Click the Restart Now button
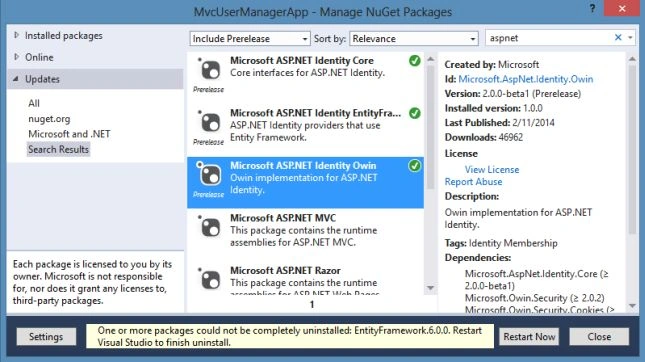The height and width of the screenshot is (362, 645). click(x=529, y=337)
